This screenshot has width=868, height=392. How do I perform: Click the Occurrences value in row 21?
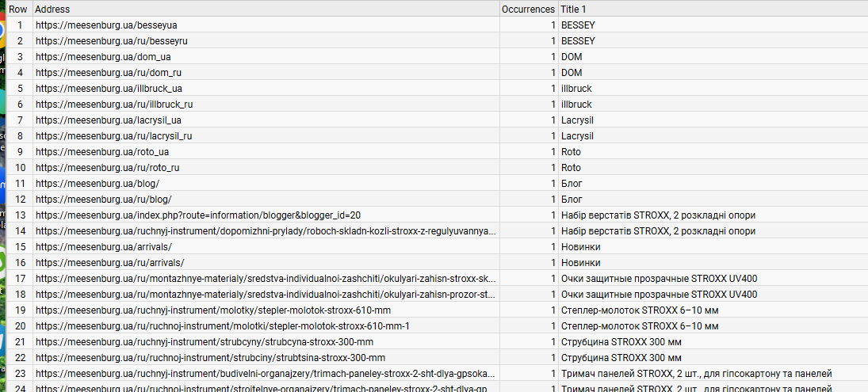pos(553,341)
